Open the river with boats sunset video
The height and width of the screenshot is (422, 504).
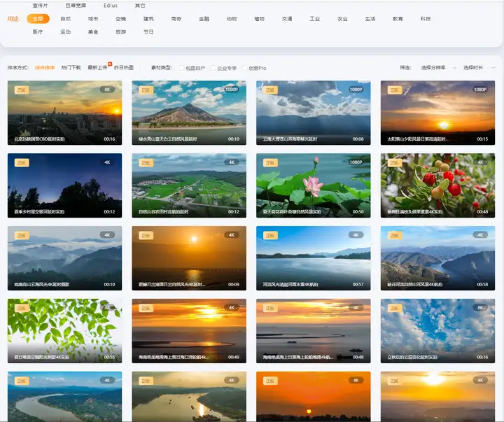coord(189,397)
